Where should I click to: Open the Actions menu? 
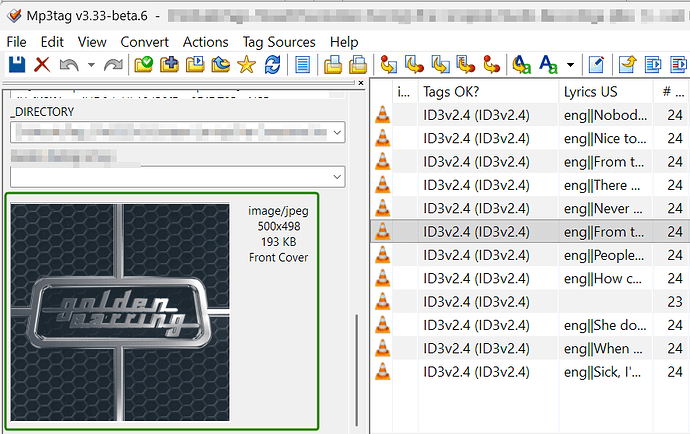(206, 42)
